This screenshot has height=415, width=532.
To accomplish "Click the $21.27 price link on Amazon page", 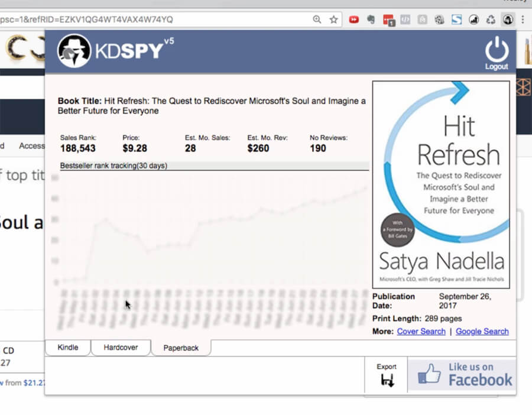I will coord(34,382).
